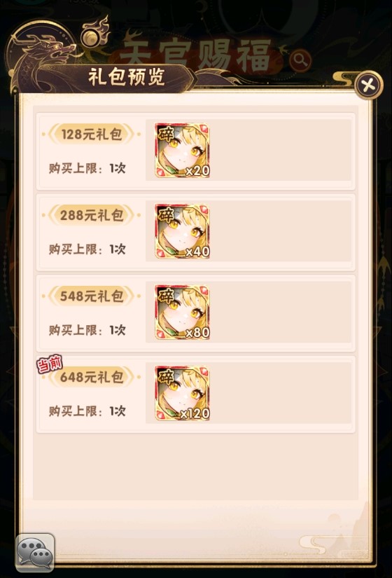Select the 128元礼包 label
Screen dimensions: 392x578
[92, 135]
